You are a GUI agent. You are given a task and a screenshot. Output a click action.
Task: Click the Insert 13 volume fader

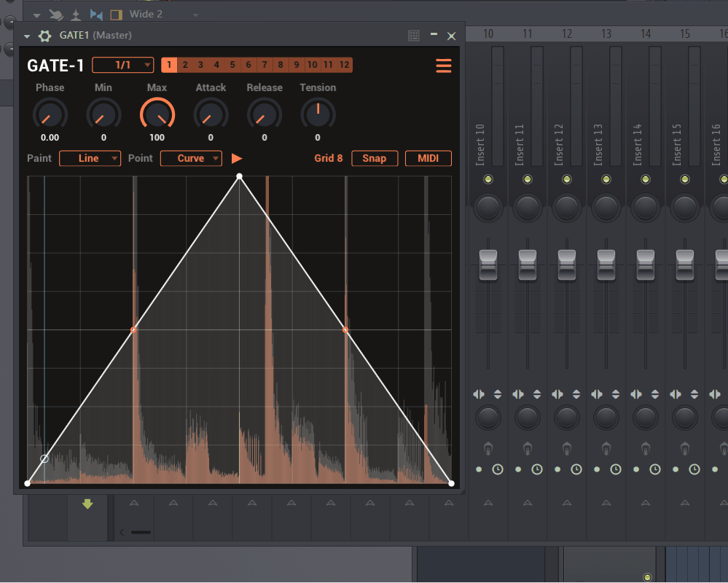[x=606, y=265]
